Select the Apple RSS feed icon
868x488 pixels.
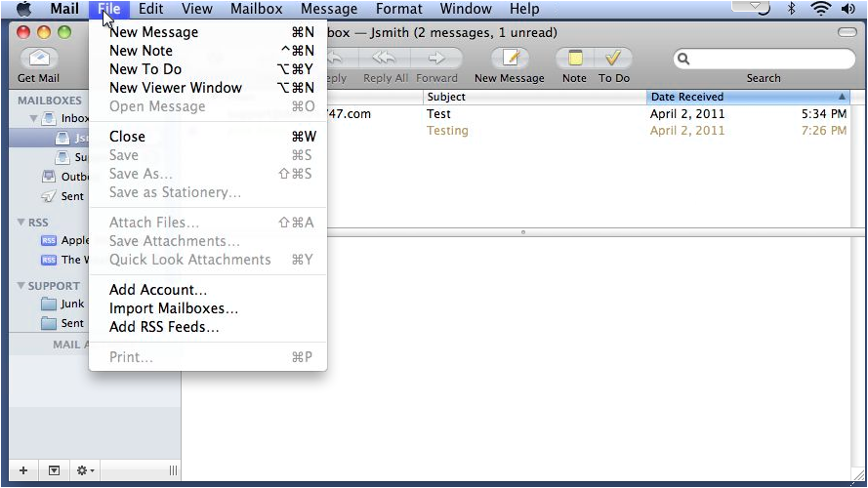click(49, 240)
